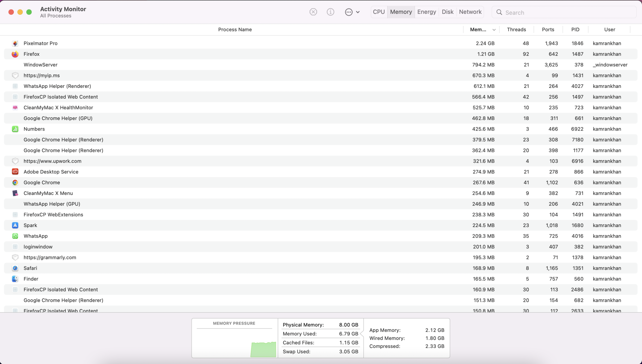Toggle Memory column sort order chevron
This screenshot has height=364, width=642.
click(x=494, y=30)
